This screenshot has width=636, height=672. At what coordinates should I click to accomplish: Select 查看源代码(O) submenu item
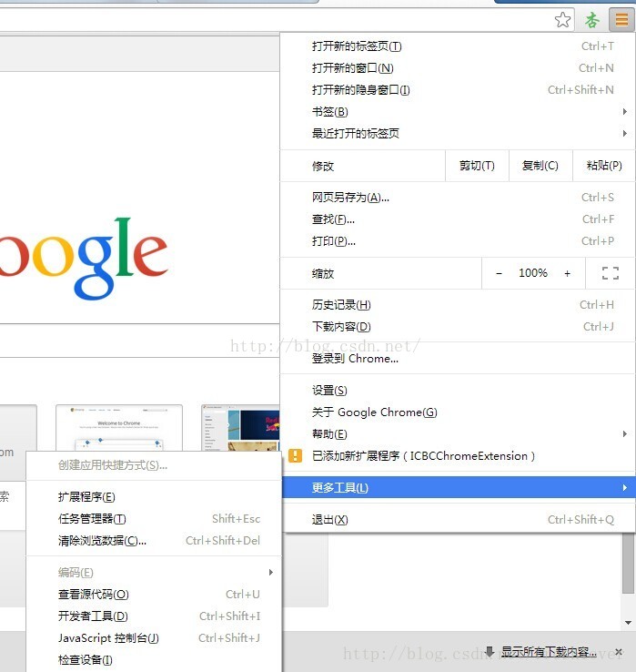(154, 594)
